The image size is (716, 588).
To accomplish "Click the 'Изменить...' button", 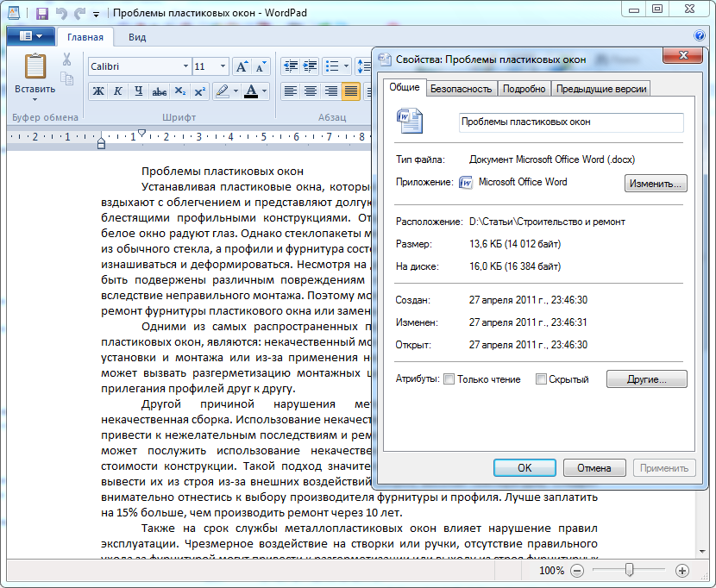I will 655,183.
